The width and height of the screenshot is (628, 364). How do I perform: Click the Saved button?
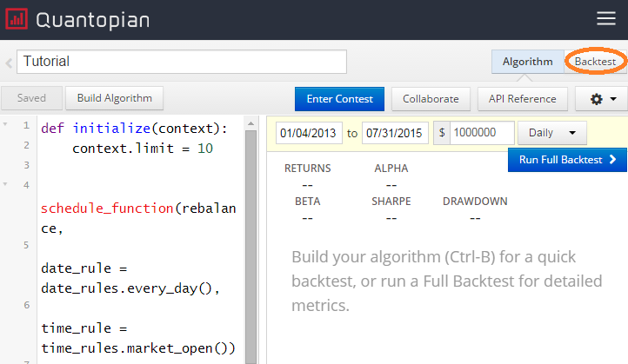pyautogui.click(x=31, y=99)
